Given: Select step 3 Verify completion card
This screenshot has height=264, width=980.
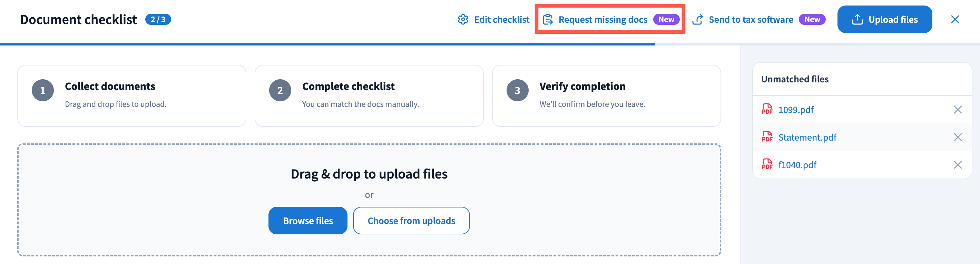Looking at the screenshot, I should point(606,96).
